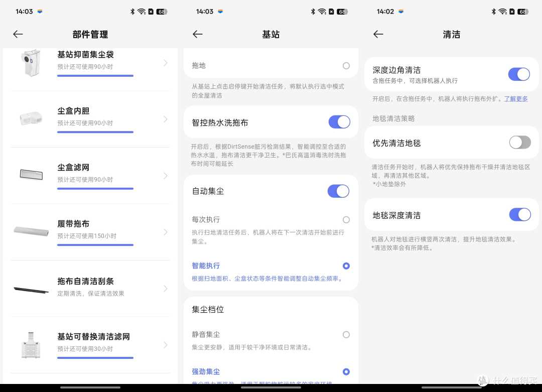
Task: Click the 尘盒内胆 usage progress bar
Action: pyautogui.click(x=95, y=132)
